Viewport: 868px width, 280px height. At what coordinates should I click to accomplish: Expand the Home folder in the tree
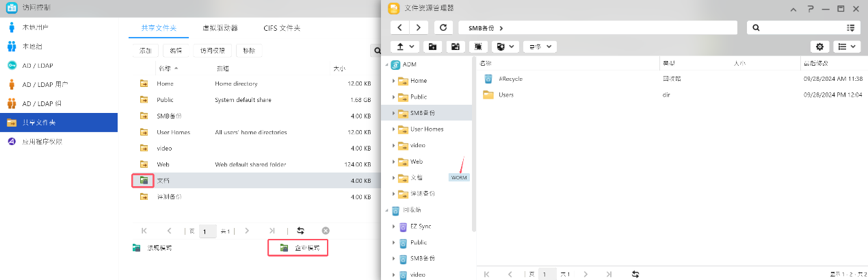pos(394,81)
